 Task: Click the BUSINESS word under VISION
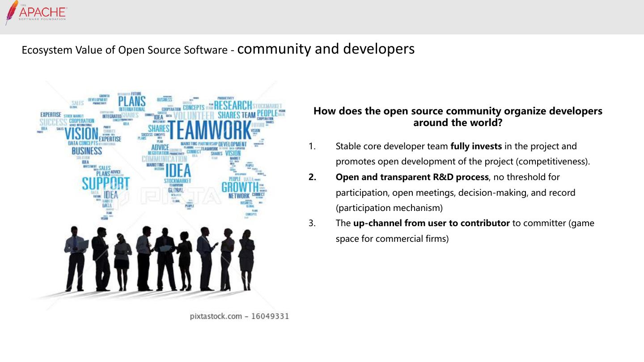87,151
